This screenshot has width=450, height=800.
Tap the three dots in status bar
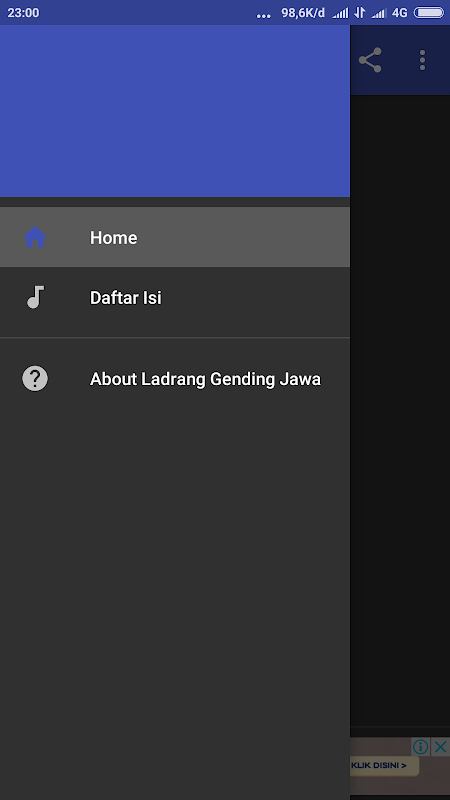263,16
